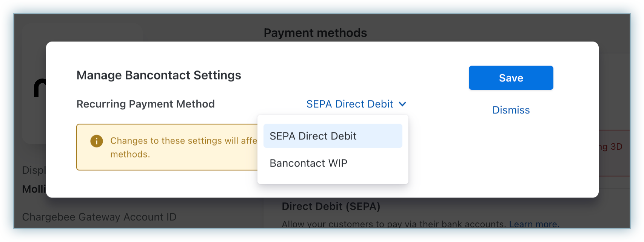Image resolution: width=644 pixels, height=242 pixels.
Task: Click the Payment methods page heading
Action: coord(315,33)
